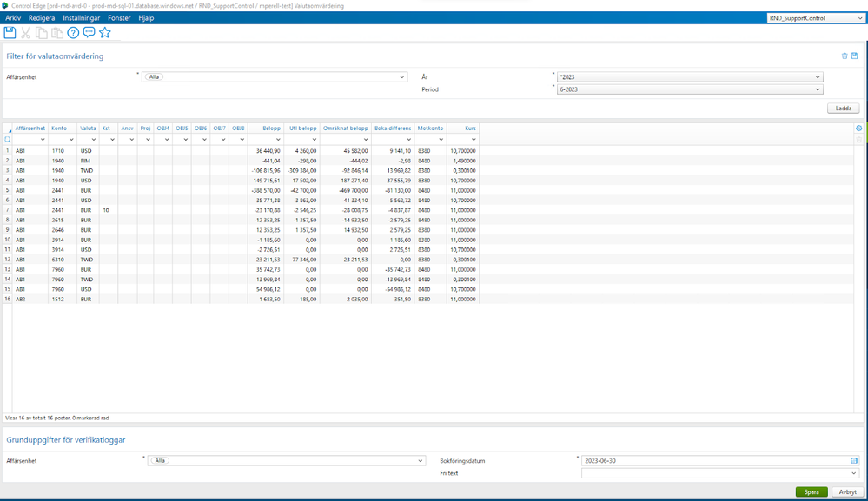Click Kurs cell 1,490000
This screenshot has width=868, height=501.
tap(463, 161)
